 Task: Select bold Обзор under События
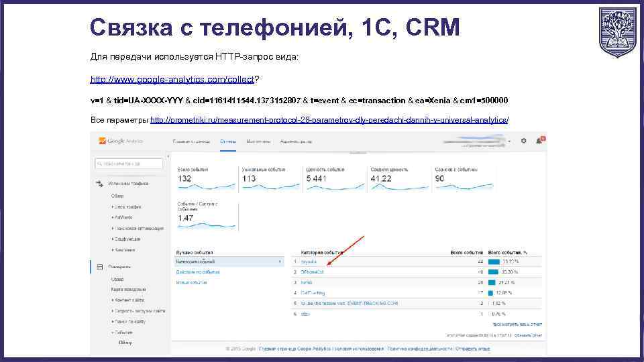[125, 343]
